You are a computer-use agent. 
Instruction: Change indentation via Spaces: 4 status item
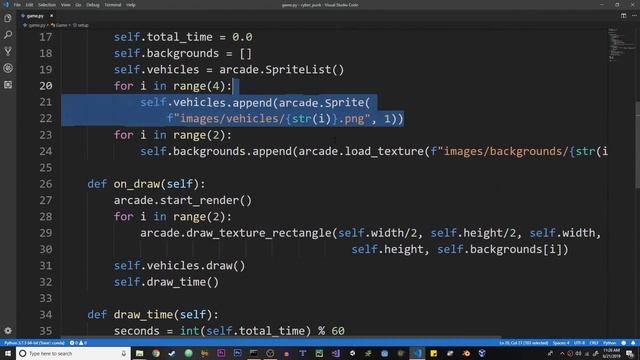coord(561,343)
